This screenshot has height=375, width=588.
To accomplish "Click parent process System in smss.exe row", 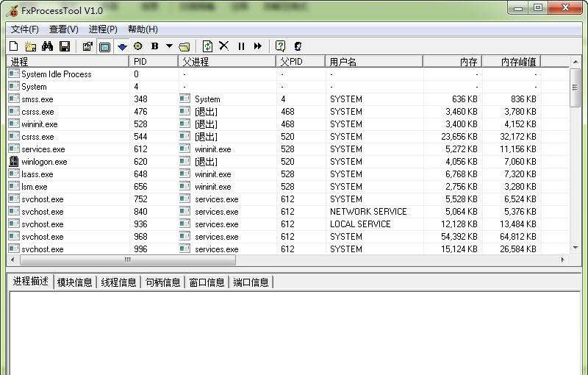I will tap(207, 99).
